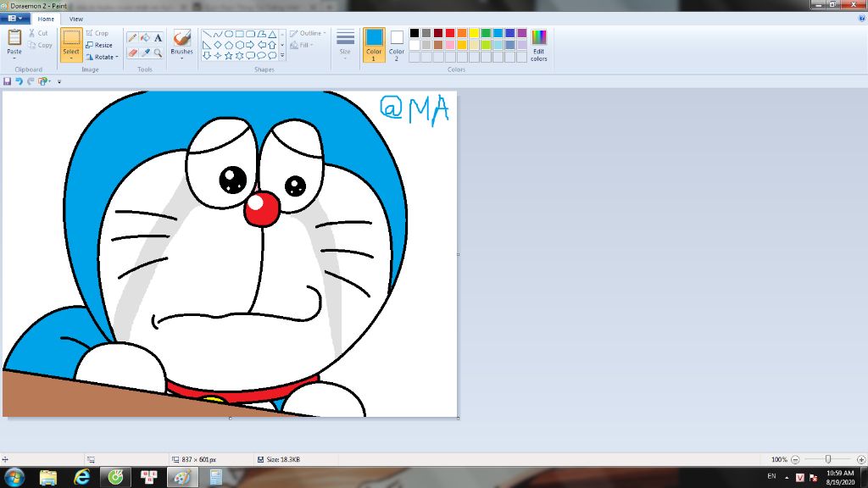Select the Text tool
868x488 pixels.
(158, 37)
